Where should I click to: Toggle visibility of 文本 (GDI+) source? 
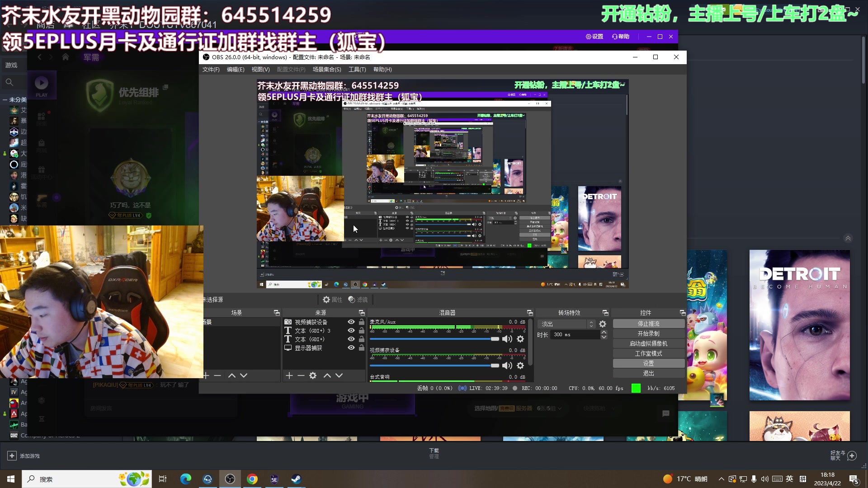click(x=351, y=339)
